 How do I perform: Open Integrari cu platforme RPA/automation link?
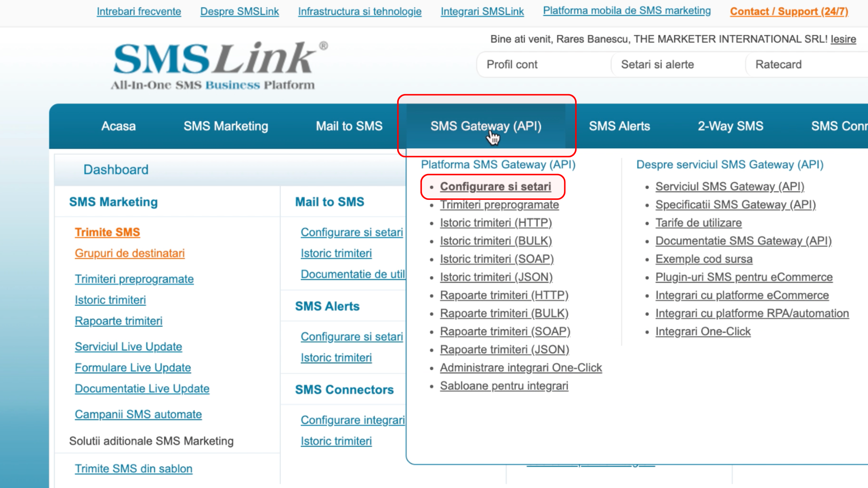[752, 313]
